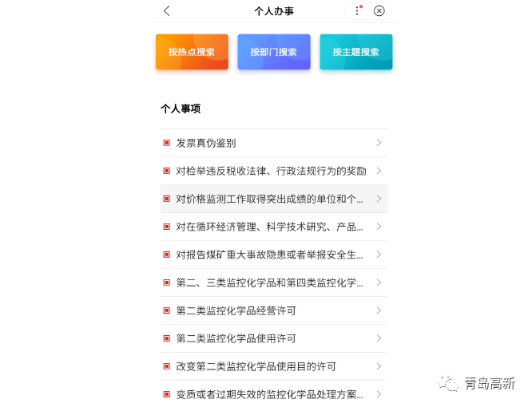Search by hot topics 按热点搜索
This screenshot has width=532, height=407.
tap(192, 52)
